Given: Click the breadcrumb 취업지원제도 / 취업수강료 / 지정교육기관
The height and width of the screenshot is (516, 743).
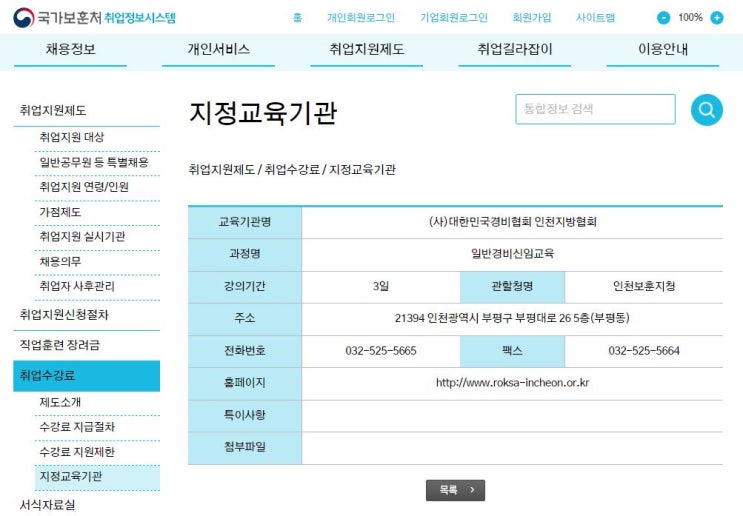Looking at the screenshot, I should [292, 170].
